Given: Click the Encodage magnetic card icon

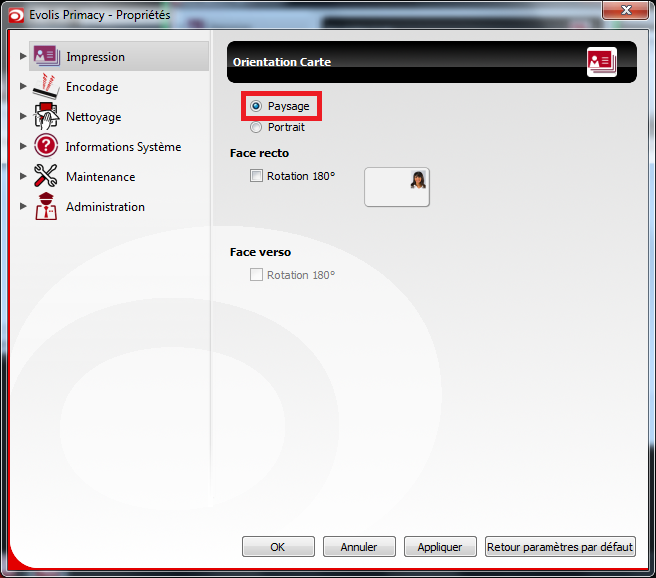Looking at the screenshot, I should pyautogui.click(x=46, y=86).
